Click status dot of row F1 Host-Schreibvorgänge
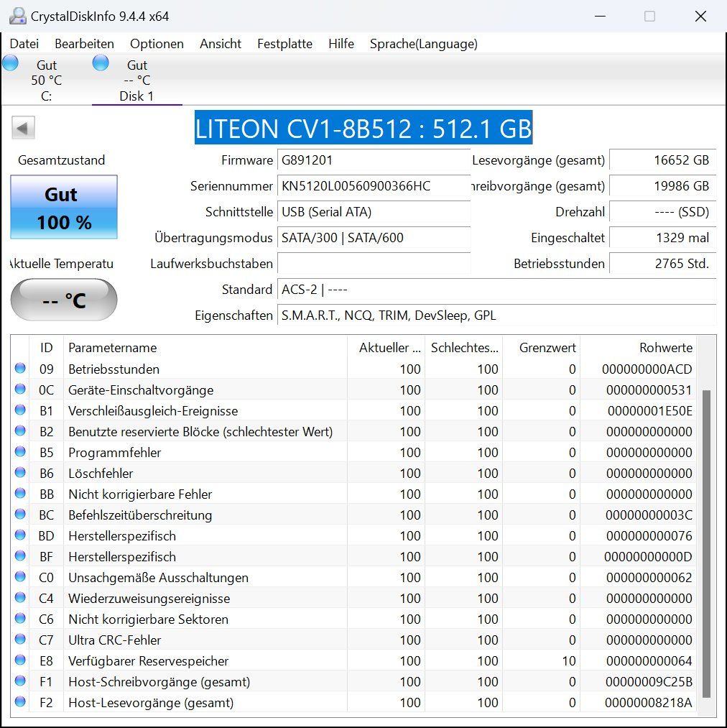Viewport: 727px width, 728px height. (x=20, y=681)
